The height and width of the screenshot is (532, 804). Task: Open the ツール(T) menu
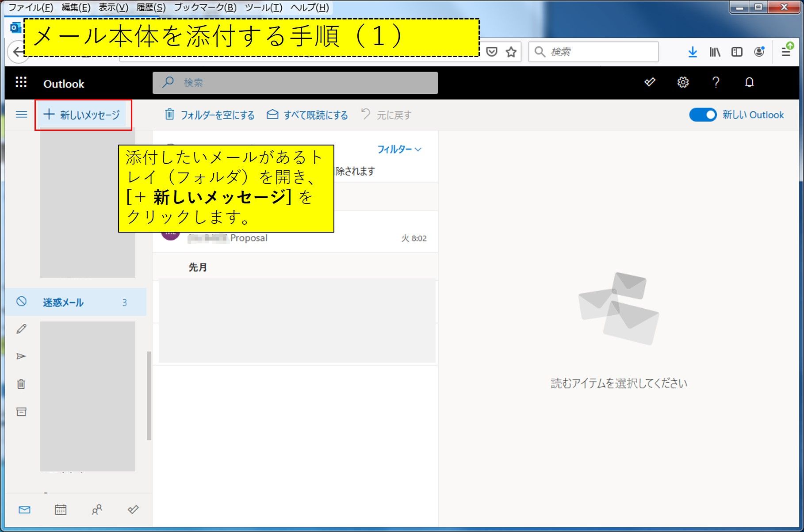264,7
